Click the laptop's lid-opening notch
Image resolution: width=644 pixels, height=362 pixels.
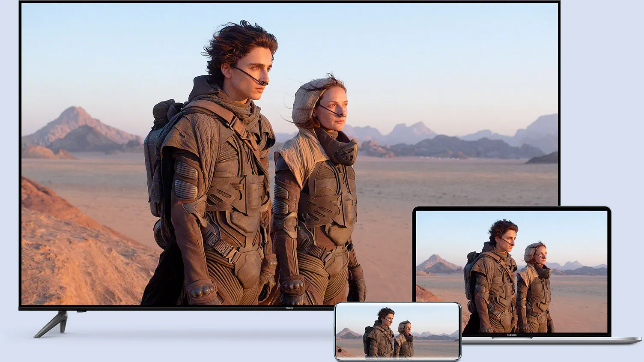511,338
